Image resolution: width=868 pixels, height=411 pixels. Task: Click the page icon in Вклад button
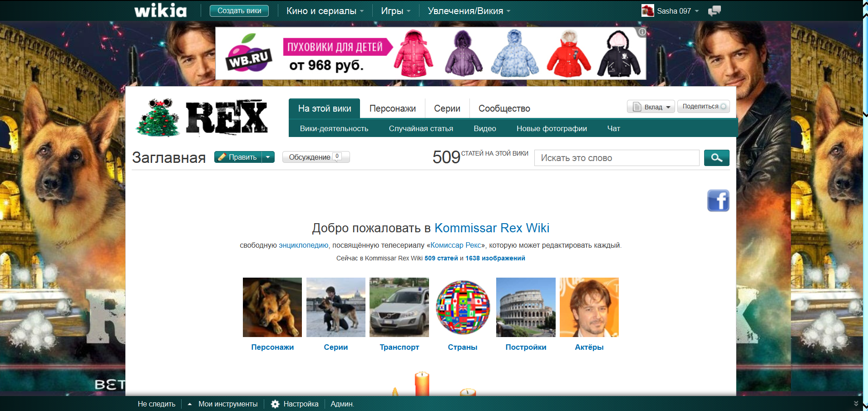click(637, 107)
